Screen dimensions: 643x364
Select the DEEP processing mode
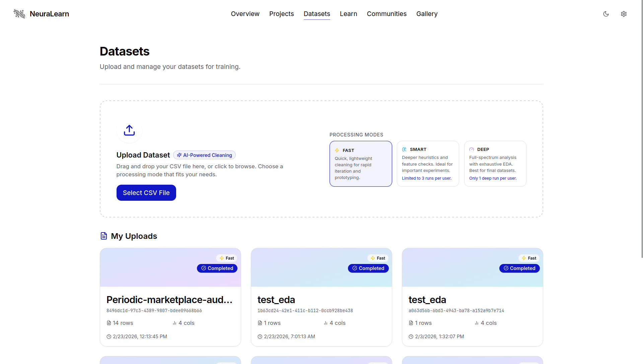495,164
